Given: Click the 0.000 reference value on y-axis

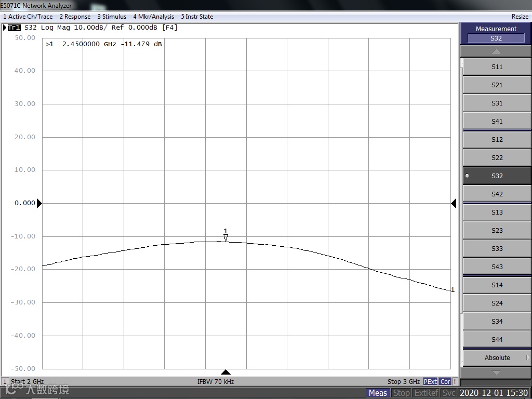Looking at the screenshot, I should coord(25,203).
